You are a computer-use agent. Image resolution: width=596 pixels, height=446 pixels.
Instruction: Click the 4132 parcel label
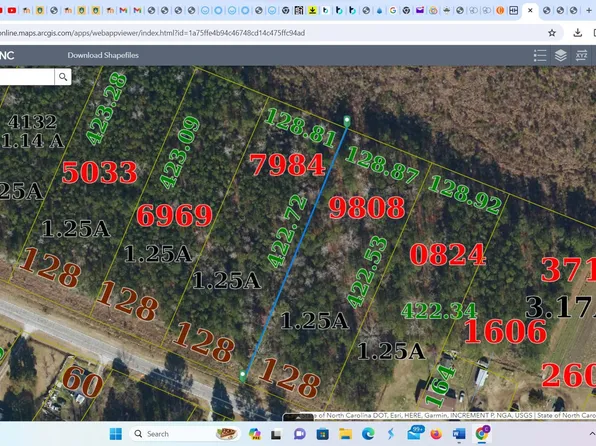tap(33, 122)
